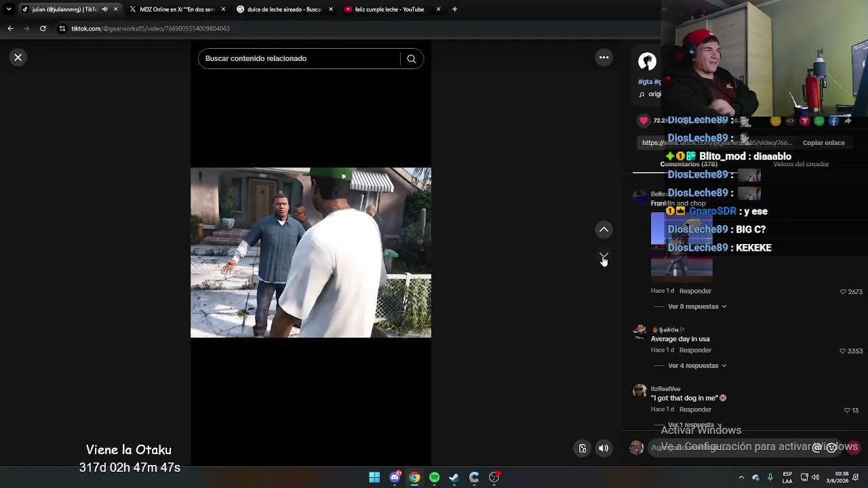Open the Windows Start menu

374,477
